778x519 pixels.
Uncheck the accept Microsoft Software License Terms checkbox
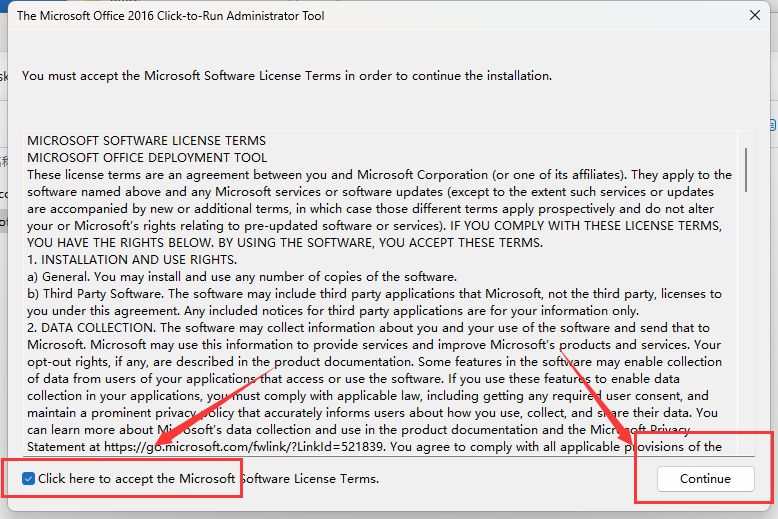[28, 478]
